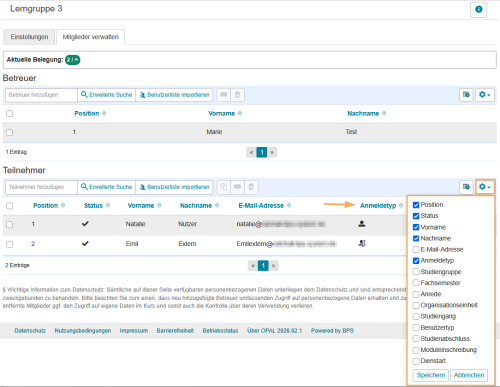Click the trash icon in Teilnehmer toolbar
This screenshot has height=387, width=500.
(x=251, y=187)
